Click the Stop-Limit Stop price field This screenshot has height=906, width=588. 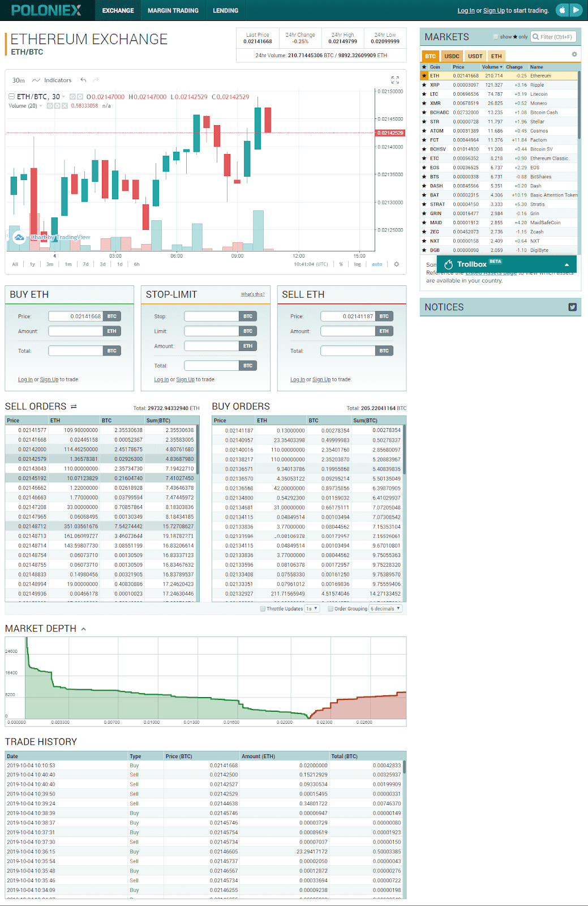coord(212,317)
